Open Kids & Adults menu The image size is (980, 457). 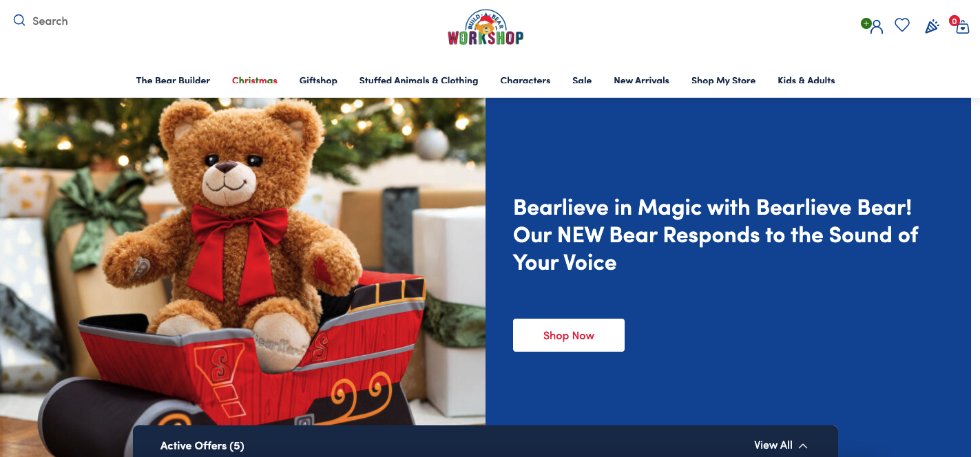click(806, 81)
